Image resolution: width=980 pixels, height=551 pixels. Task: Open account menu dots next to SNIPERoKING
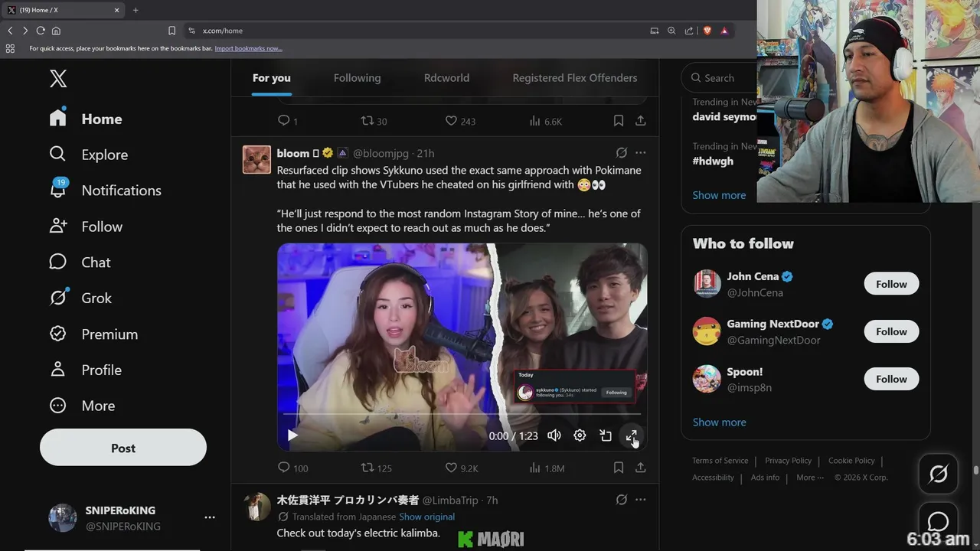(210, 517)
